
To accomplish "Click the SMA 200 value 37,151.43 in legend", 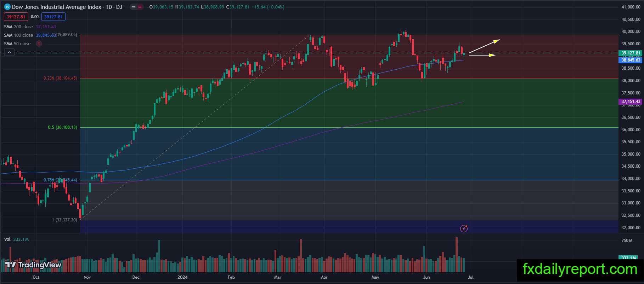I will tap(46, 27).
